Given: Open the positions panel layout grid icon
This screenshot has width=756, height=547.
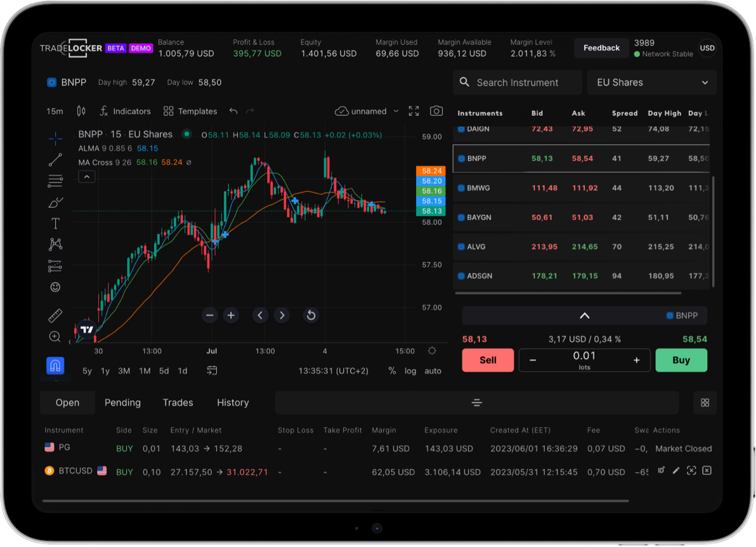Looking at the screenshot, I should pos(705,403).
